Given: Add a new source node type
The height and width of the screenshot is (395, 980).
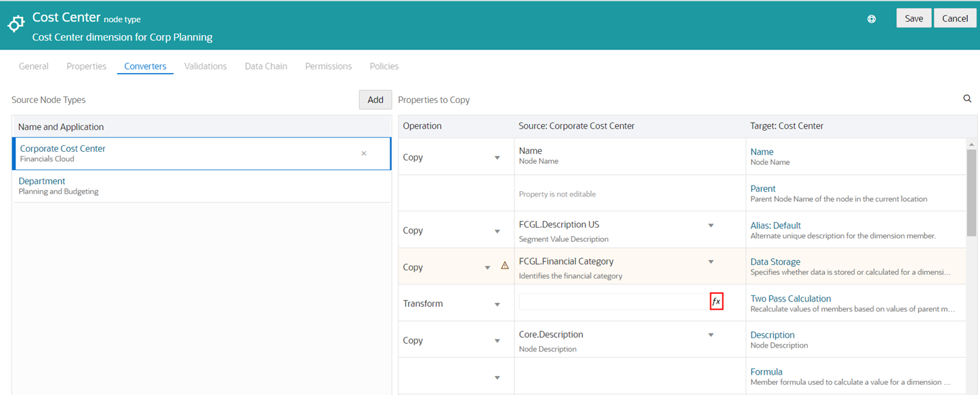Looking at the screenshot, I should point(375,100).
